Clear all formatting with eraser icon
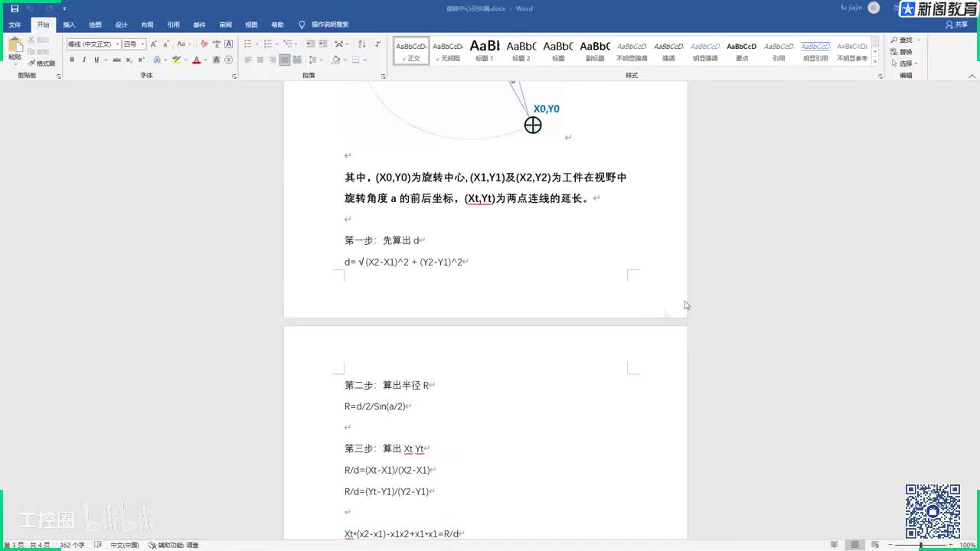Viewport: 980px width, 551px height. click(x=204, y=44)
